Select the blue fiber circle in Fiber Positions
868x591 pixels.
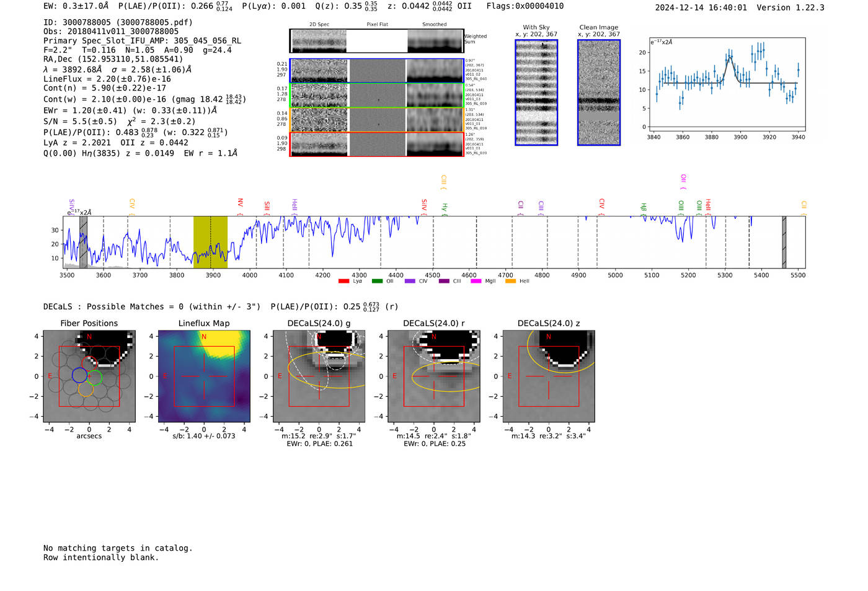79,375
